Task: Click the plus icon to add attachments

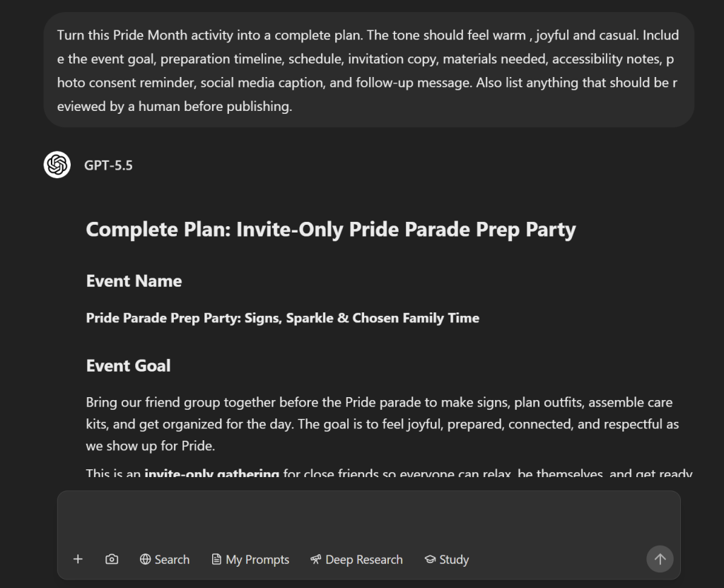Action: (78, 560)
